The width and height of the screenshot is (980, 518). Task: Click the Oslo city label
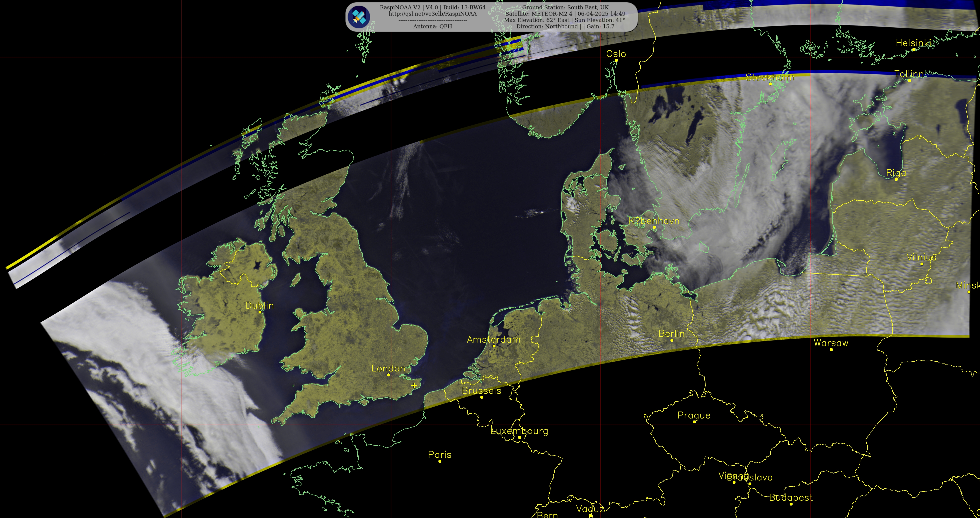click(x=616, y=54)
